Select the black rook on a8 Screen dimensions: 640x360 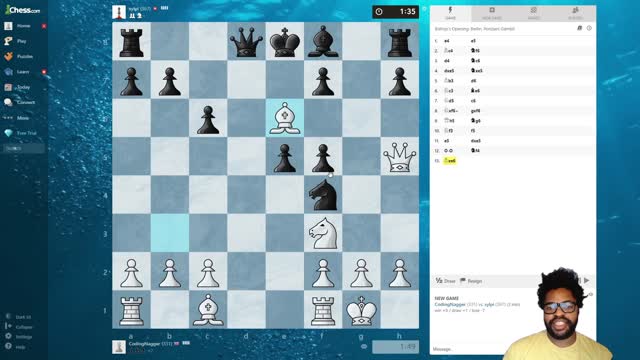coord(131,41)
